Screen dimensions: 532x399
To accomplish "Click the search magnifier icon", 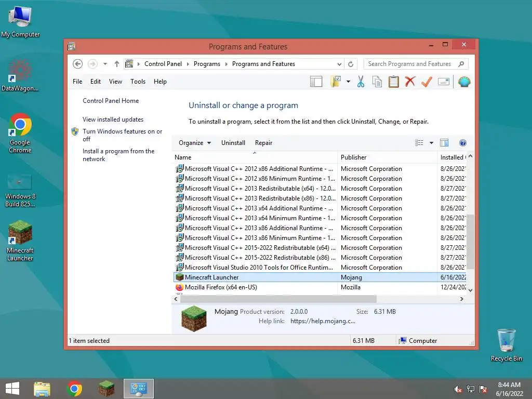I will [x=461, y=64].
